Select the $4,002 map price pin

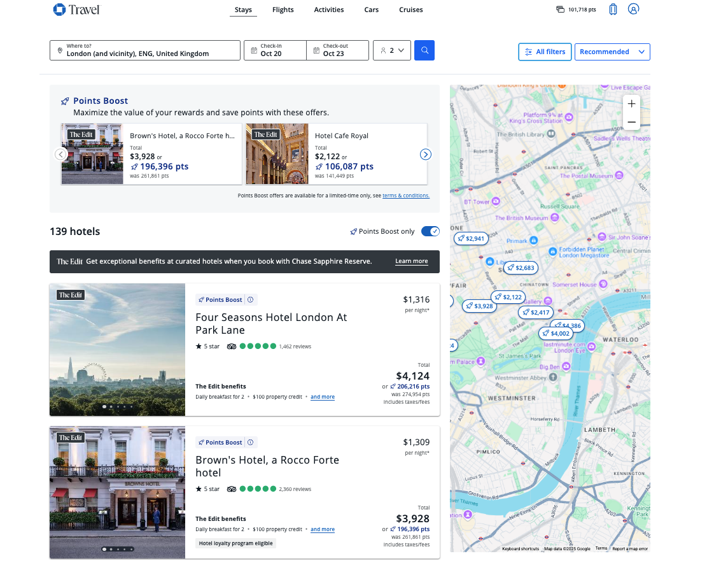pos(556,333)
